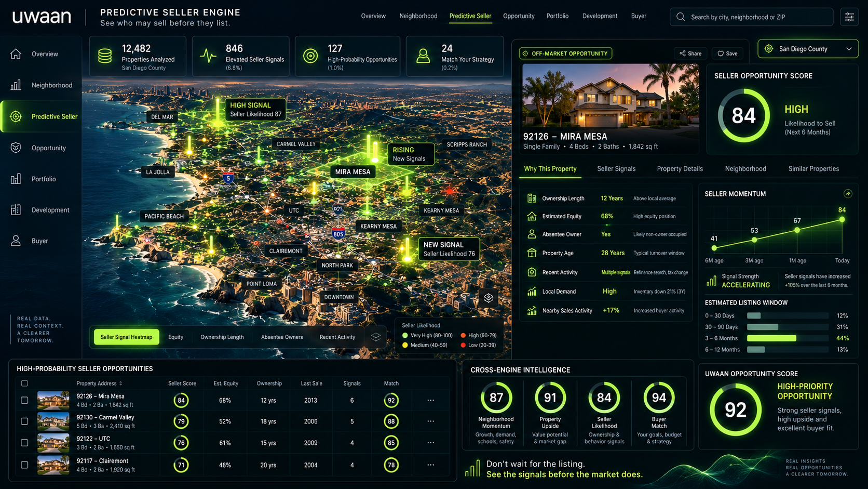
Task: Click the search by city or ZIP field
Action: 751,17
